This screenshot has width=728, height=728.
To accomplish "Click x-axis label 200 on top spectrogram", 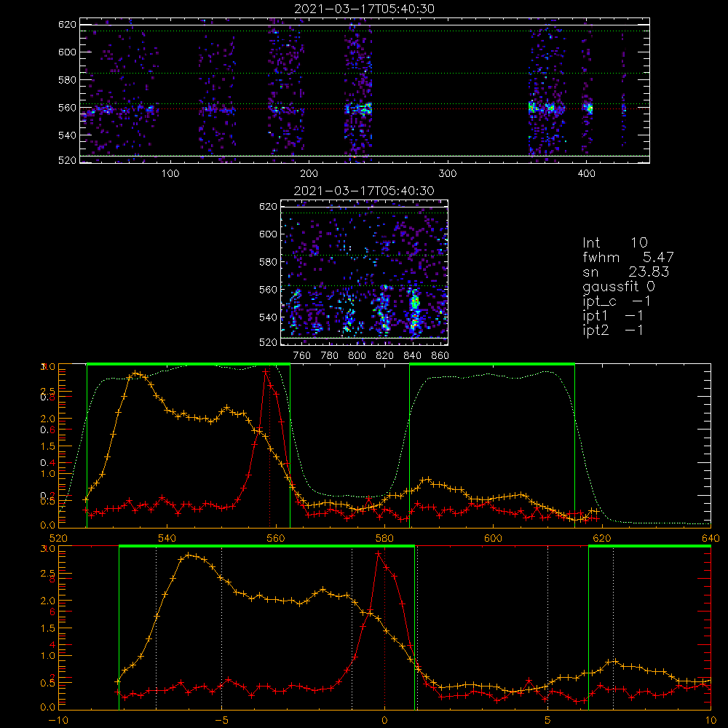I will click(309, 174).
